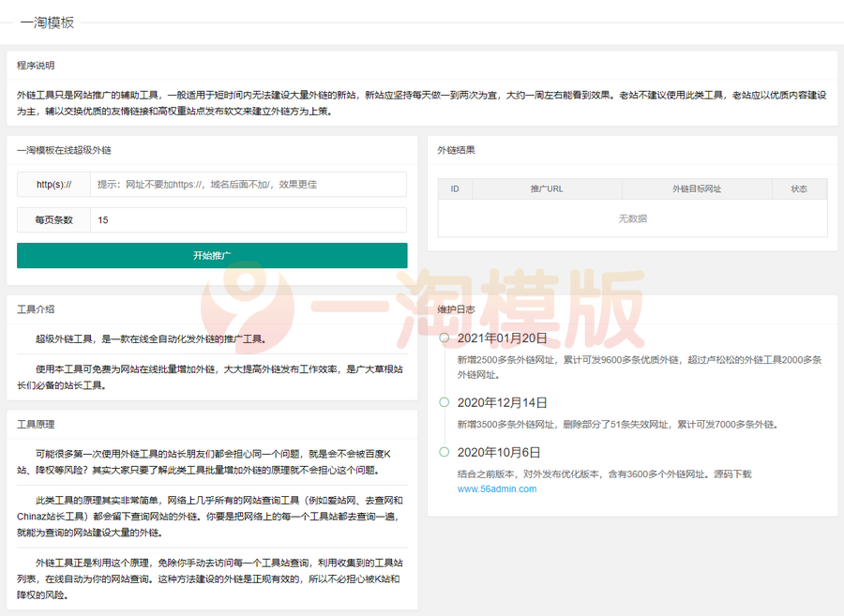844x616 pixels.
Task: Click the 外链结果 panel heading
Action: coord(457,150)
